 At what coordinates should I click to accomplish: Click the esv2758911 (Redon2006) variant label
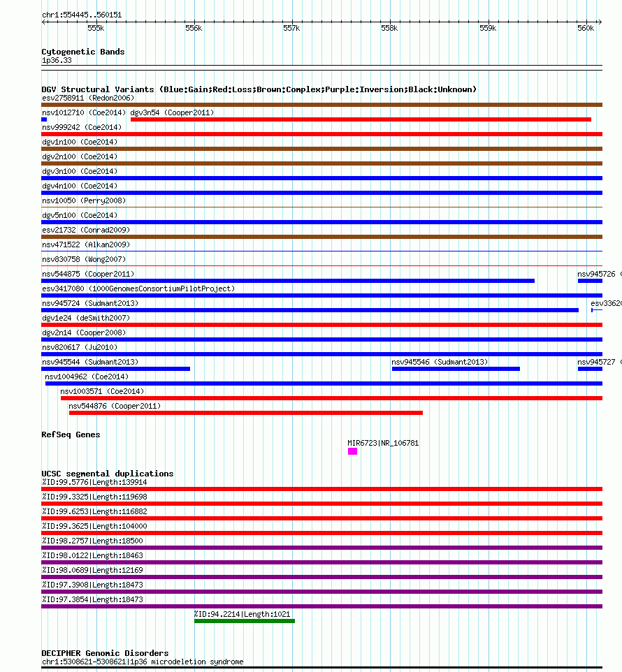pos(88,98)
